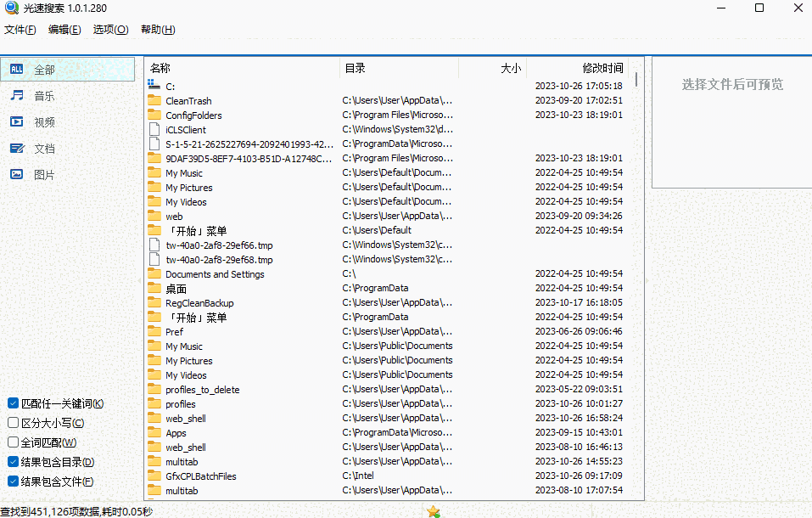Click the CleanTrash folder icon

click(x=154, y=100)
